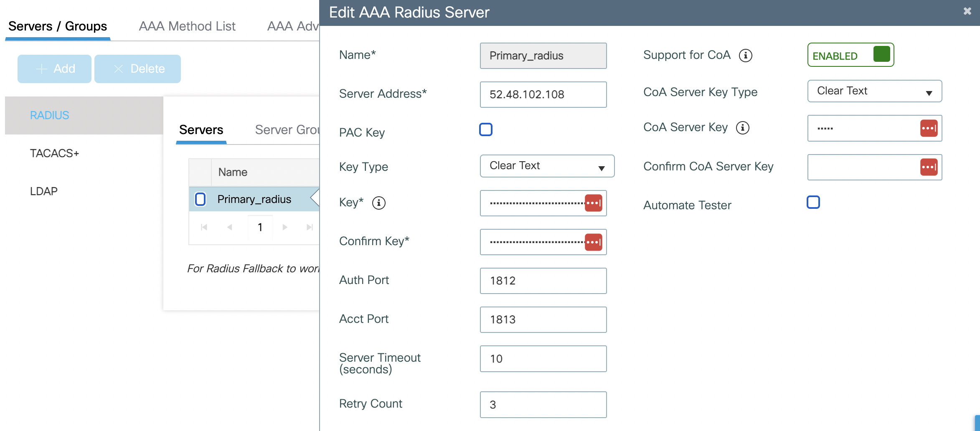This screenshot has width=980, height=431.
Task: Open the AAA Method List tab
Action: (187, 26)
